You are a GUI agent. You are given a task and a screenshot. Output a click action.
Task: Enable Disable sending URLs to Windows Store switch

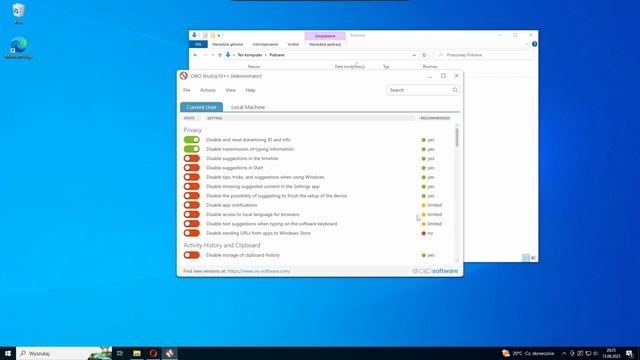191,233
